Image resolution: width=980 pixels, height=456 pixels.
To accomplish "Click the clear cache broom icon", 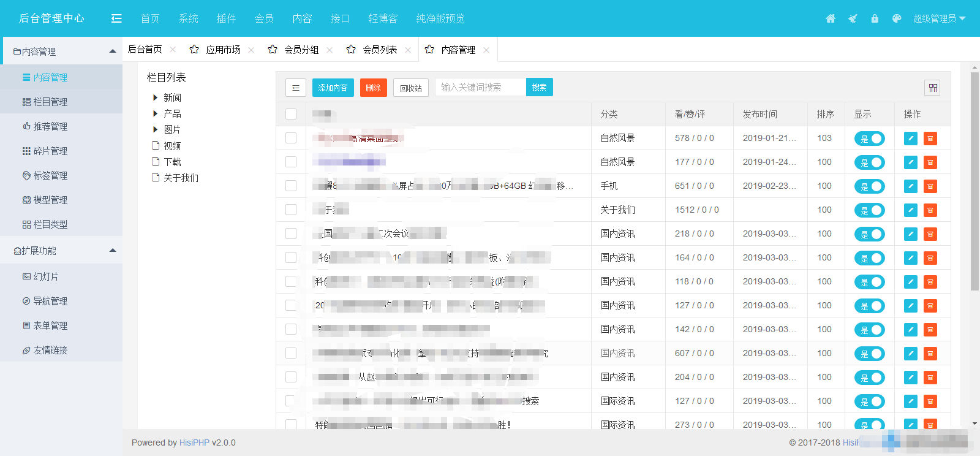I will (853, 18).
